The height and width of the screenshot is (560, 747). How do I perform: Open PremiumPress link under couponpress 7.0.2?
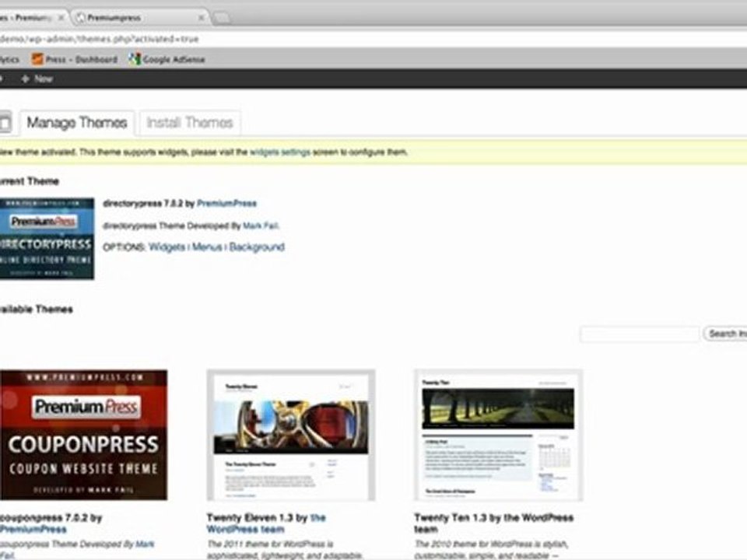(33, 529)
